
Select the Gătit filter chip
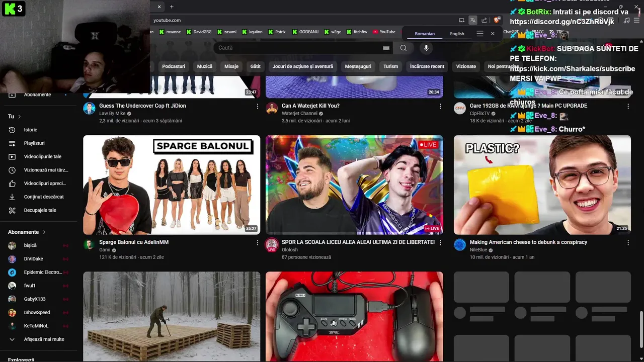[x=256, y=66]
